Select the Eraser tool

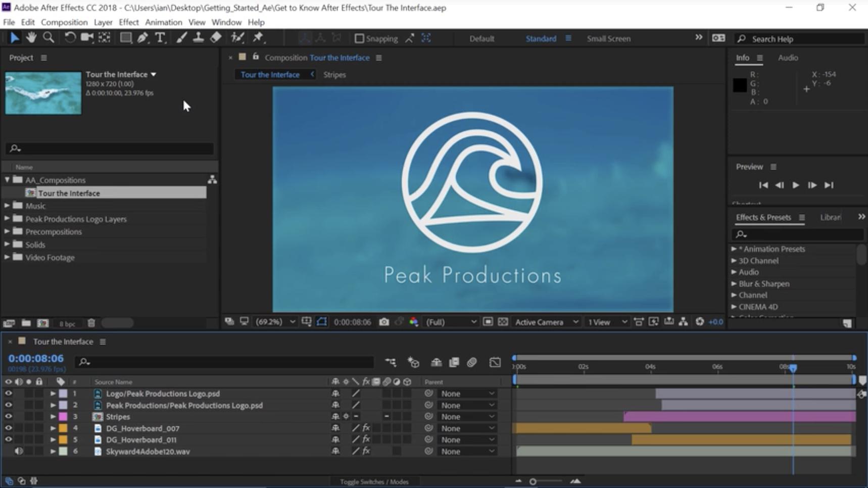coord(216,37)
